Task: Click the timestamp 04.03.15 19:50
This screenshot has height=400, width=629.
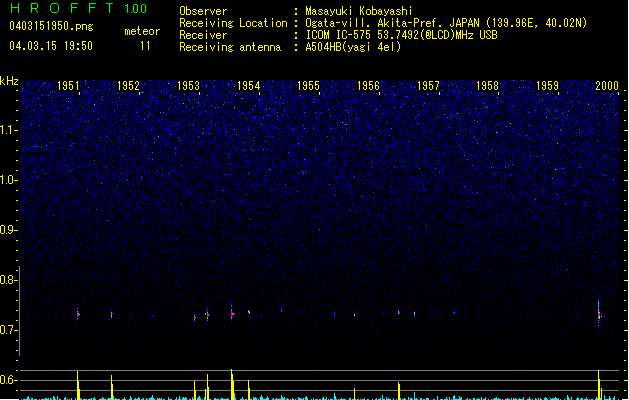Action: (x=51, y=46)
